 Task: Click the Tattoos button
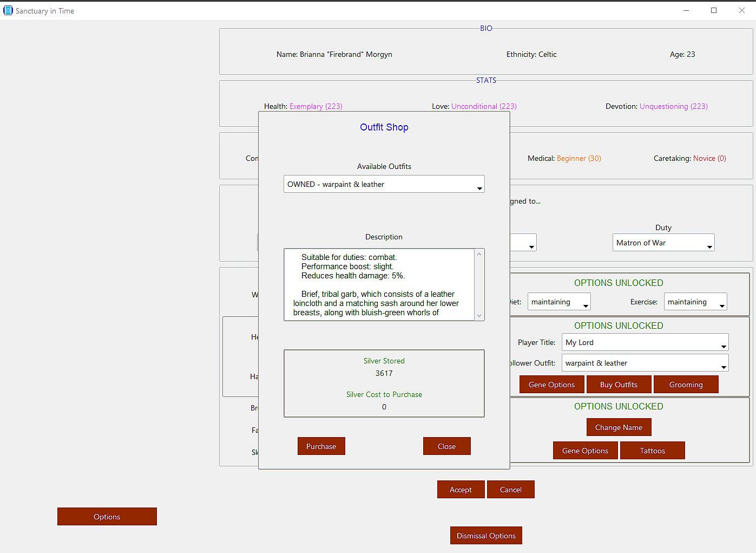click(652, 451)
